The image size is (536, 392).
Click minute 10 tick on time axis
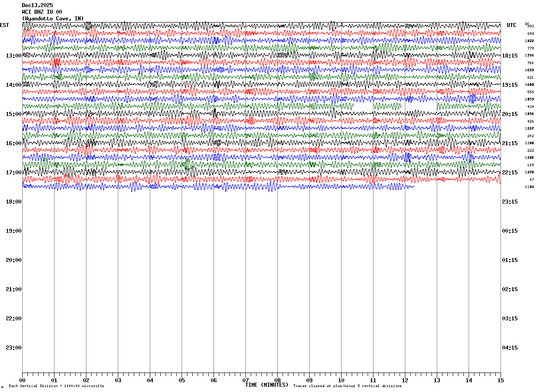[341, 380]
